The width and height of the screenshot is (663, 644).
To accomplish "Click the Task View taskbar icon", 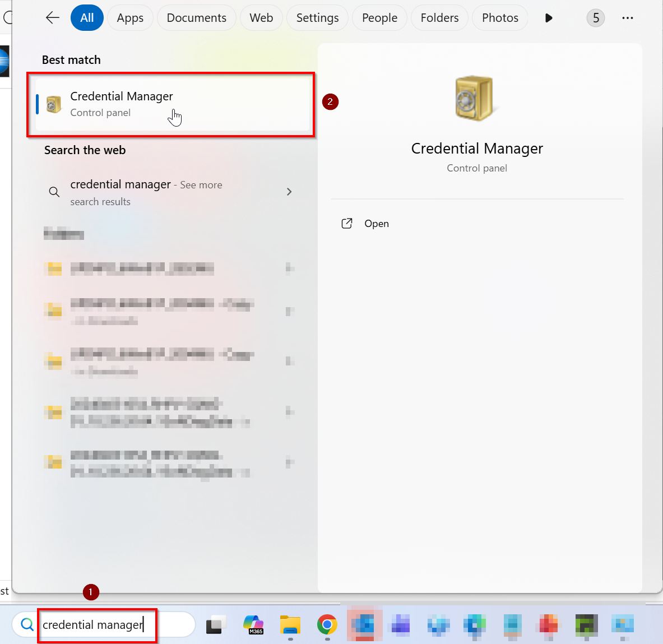I will click(x=216, y=624).
